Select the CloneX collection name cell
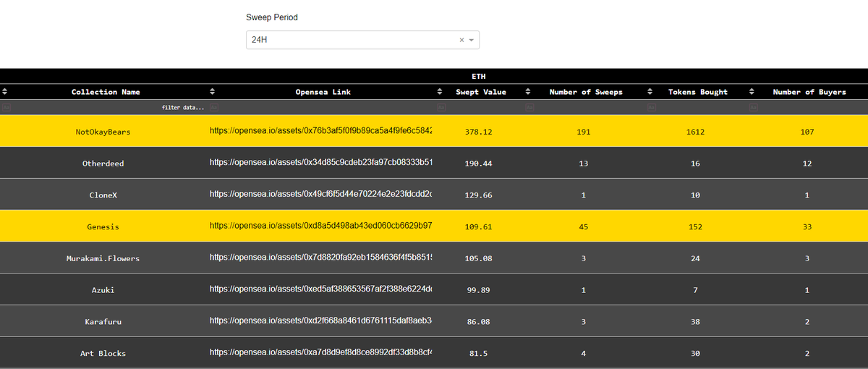Image resolution: width=868 pixels, height=369 pixels. (x=103, y=195)
